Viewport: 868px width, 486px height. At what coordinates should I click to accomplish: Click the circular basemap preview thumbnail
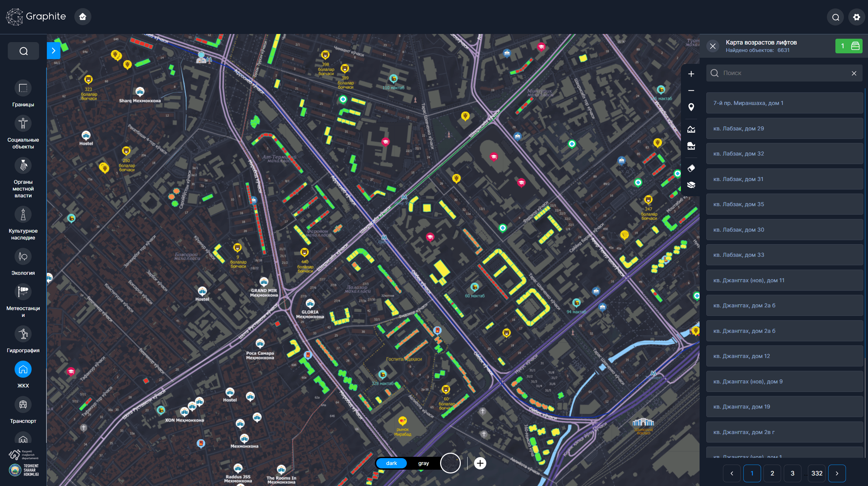(450, 463)
